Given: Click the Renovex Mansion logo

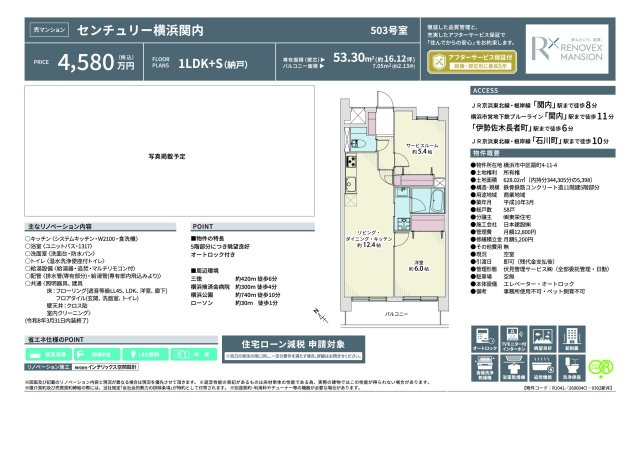Looking at the screenshot, I should (x=567, y=49).
